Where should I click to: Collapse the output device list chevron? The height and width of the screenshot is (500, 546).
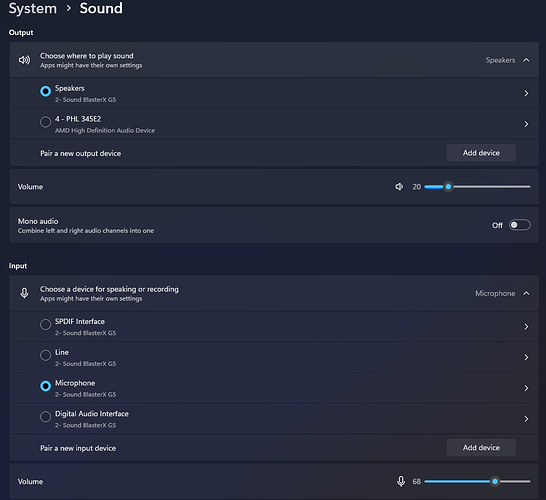526,60
